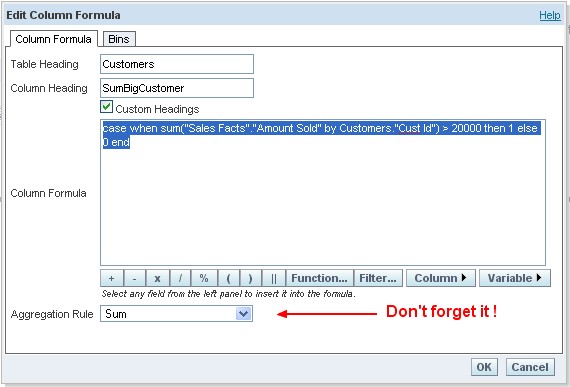Insert the multiply x operator
This screenshot has height=387, width=570.
[x=157, y=278]
